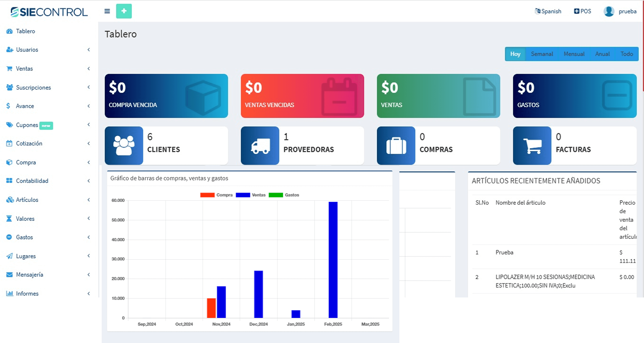The width and height of the screenshot is (644, 343).
Task: Click the Tablero dashboard icon in sidebar
Action: pyautogui.click(x=9, y=31)
